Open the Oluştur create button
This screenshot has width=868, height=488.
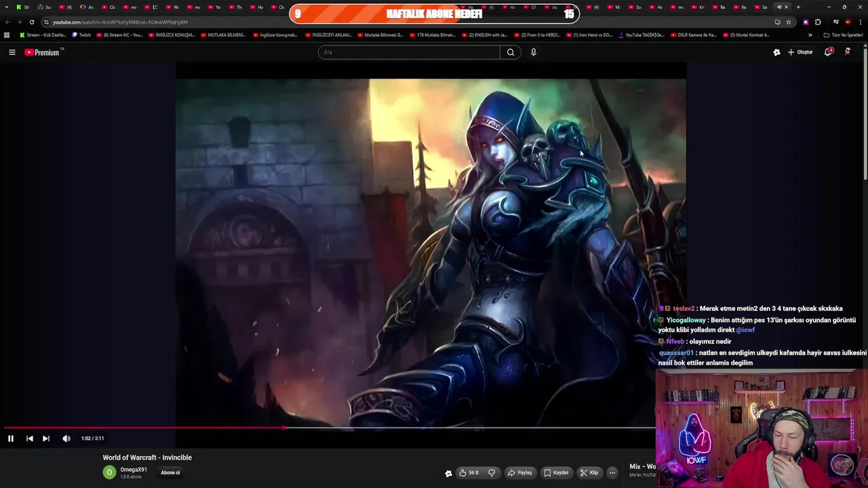(x=800, y=52)
